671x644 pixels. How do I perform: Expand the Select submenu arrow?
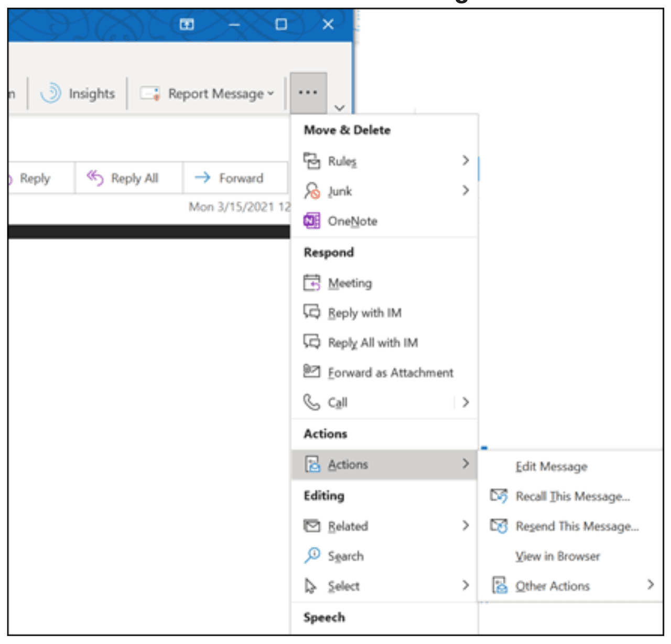pos(466,585)
